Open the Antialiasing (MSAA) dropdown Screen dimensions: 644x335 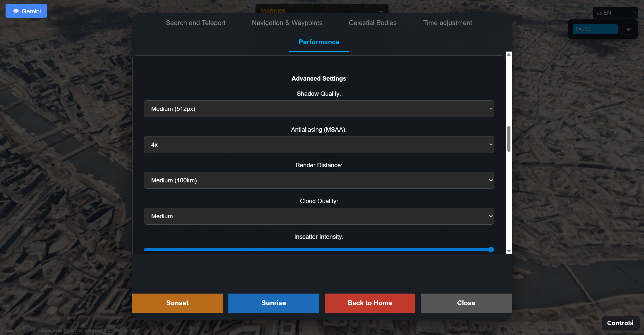[x=319, y=145]
